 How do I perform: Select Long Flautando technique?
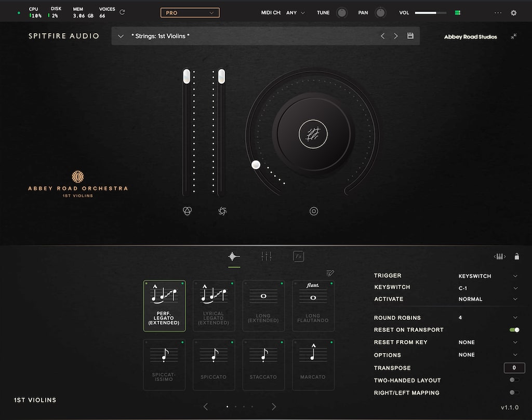313,306
